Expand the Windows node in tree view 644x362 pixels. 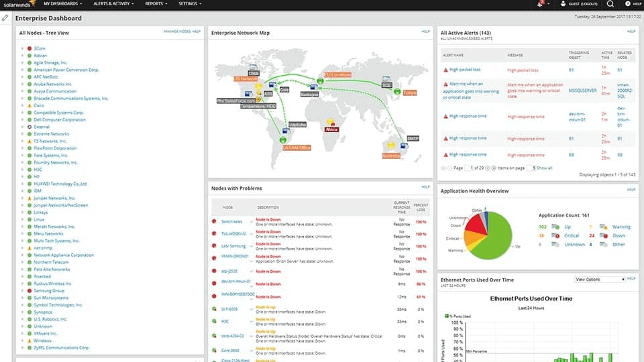[22, 341]
